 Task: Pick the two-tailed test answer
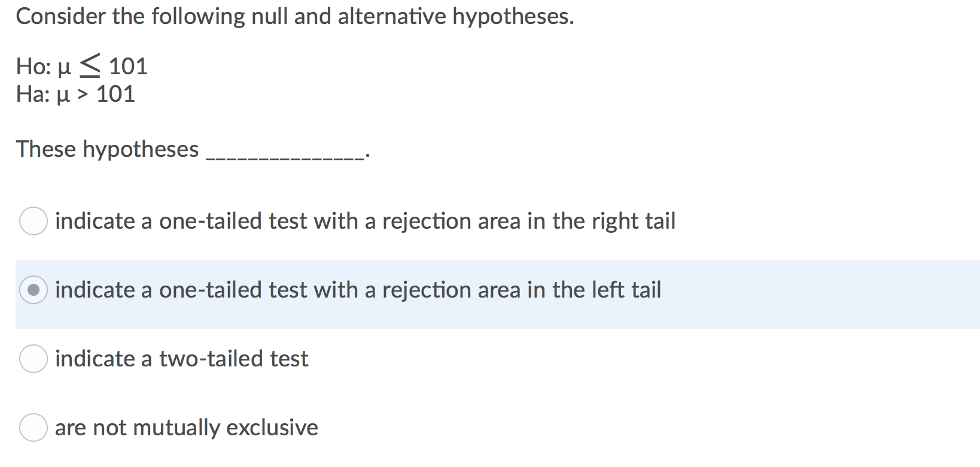pyautogui.click(x=34, y=359)
